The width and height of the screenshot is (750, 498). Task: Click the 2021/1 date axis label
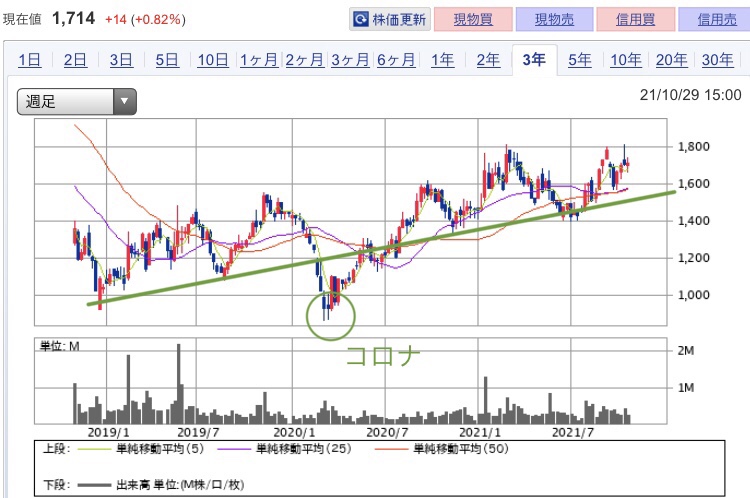[480, 432]
